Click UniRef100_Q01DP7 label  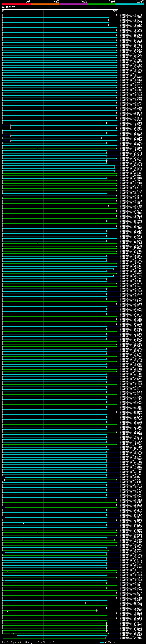tap(131, 138)
